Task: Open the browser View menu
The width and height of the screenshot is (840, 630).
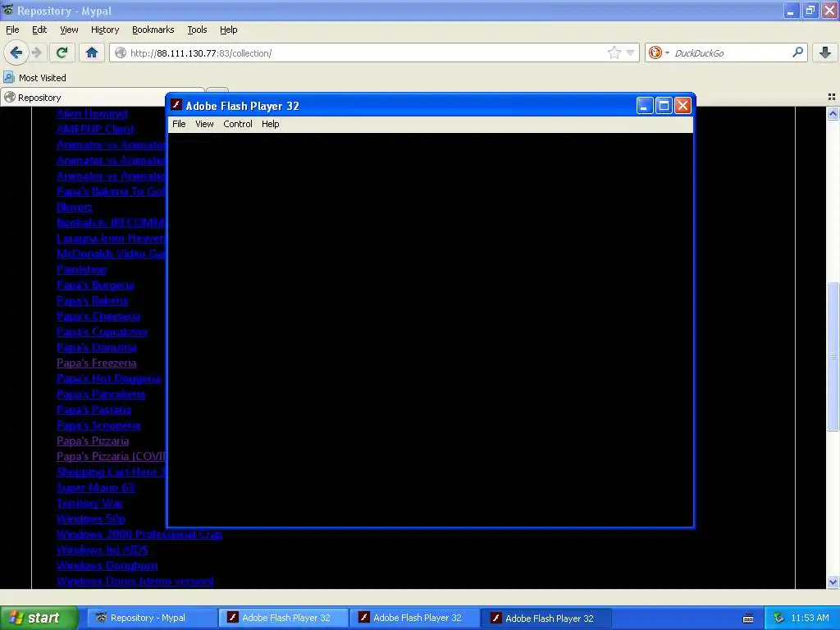Action: (x=69, y=30)
